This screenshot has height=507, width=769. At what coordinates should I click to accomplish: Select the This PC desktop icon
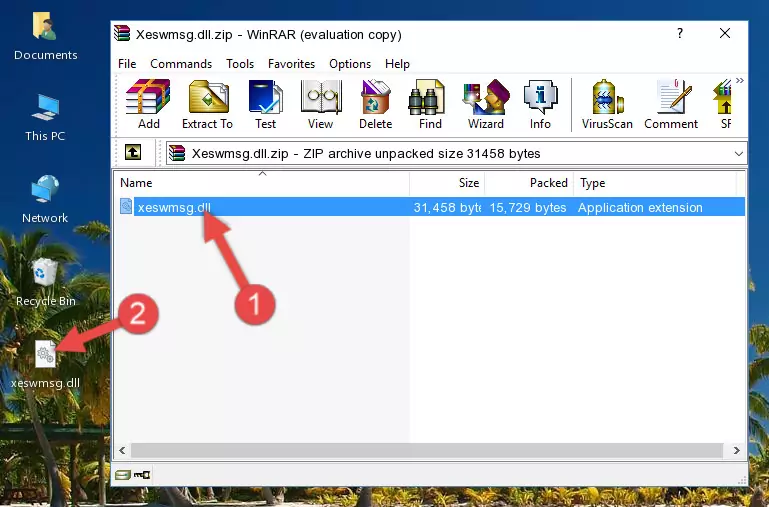(x=45, y=118)
